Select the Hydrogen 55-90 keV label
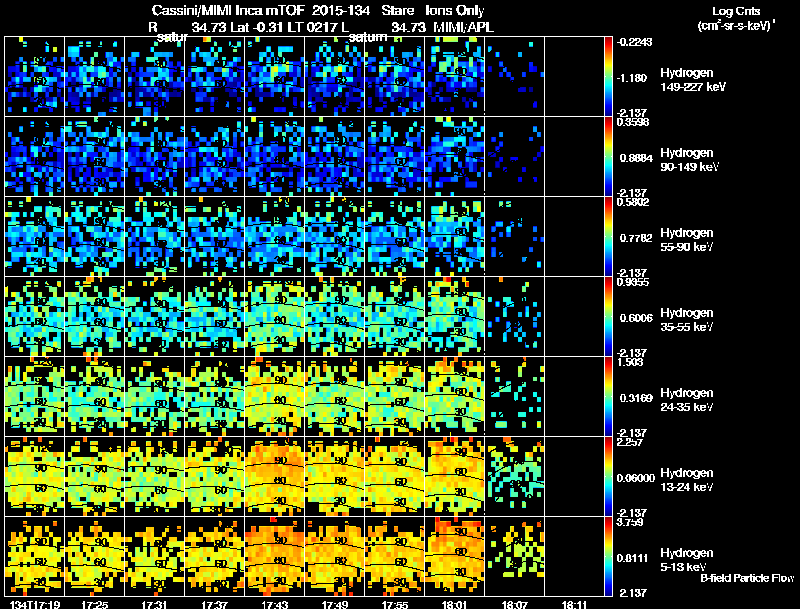 (687, 240)
